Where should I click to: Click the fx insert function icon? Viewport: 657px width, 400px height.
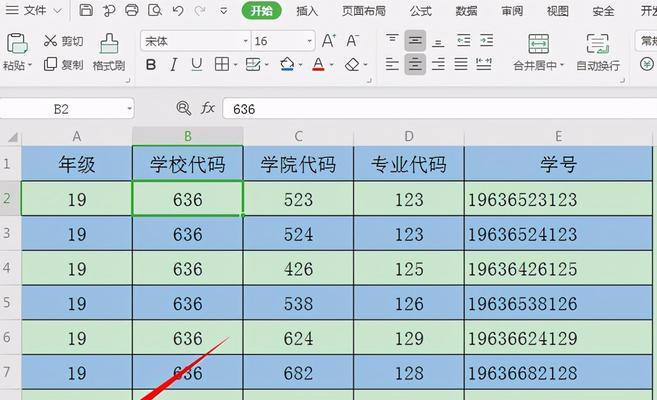point(208,108)
